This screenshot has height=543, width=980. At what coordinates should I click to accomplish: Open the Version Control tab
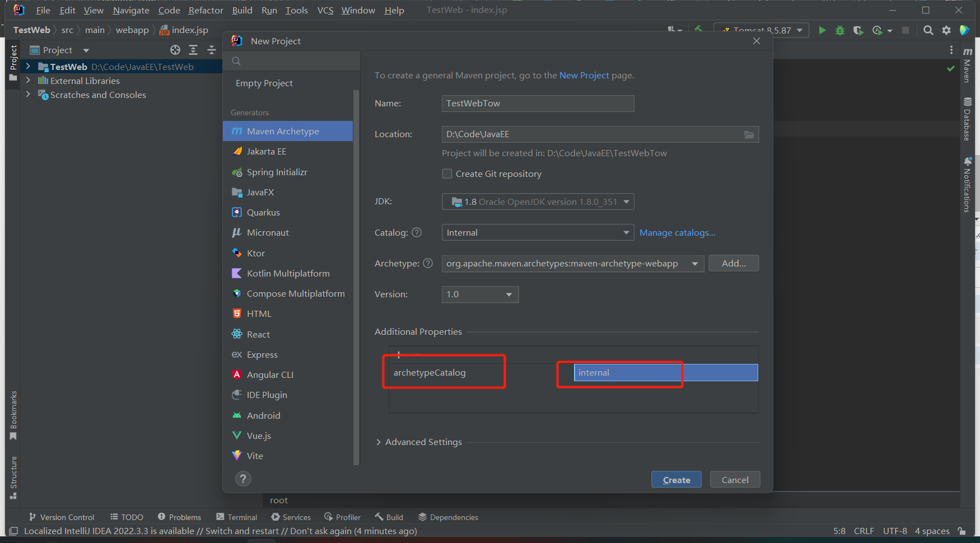pos(62,517)
